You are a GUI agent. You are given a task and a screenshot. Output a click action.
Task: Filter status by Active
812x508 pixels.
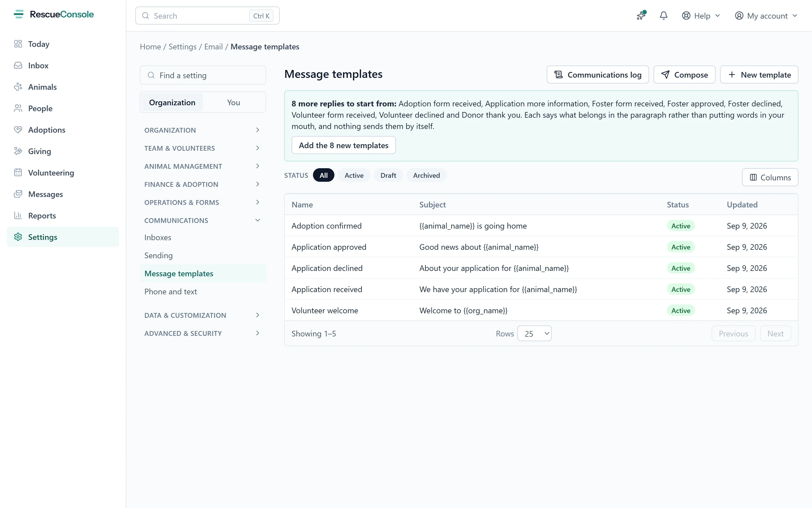[x=354, y=175]
